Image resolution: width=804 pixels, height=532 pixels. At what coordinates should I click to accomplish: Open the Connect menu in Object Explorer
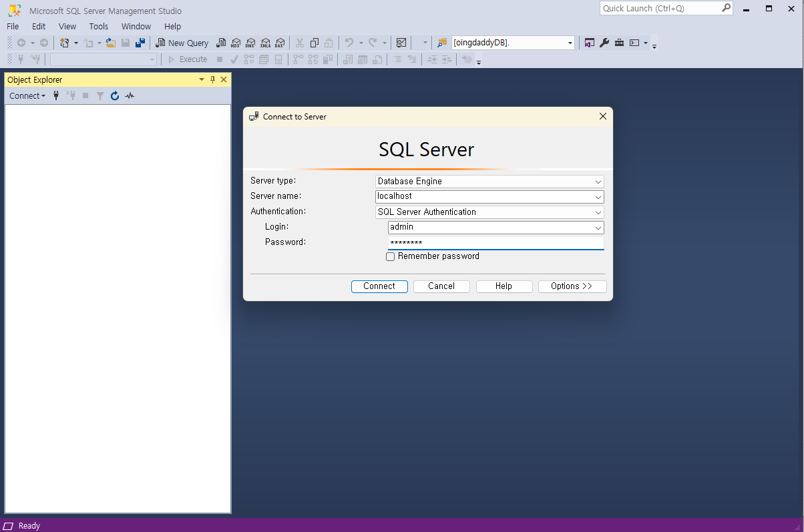pyautogui.click(x=27, y=95)
